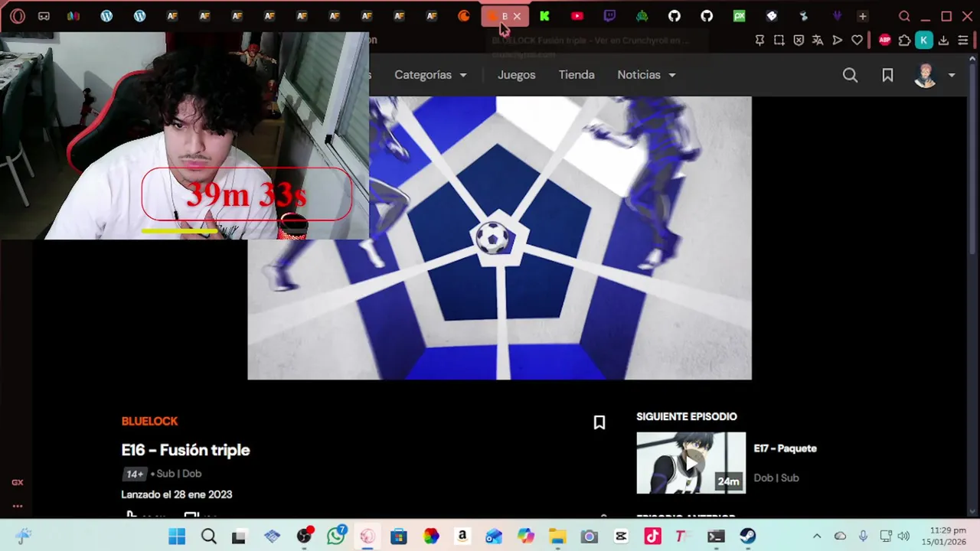This screenshot has height=551, width=980.
Task: Expand the Categorías dropdown
Action: pos(430,75)
